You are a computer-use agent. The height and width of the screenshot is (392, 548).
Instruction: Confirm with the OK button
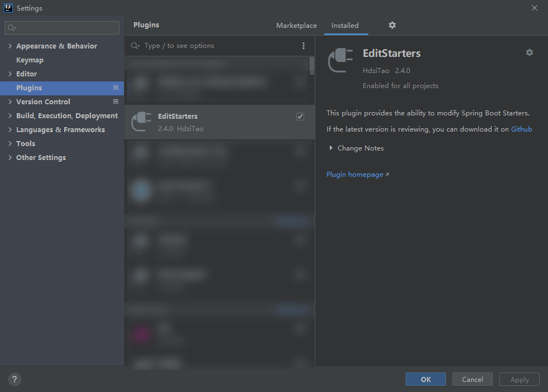click(x=425, y=379)
